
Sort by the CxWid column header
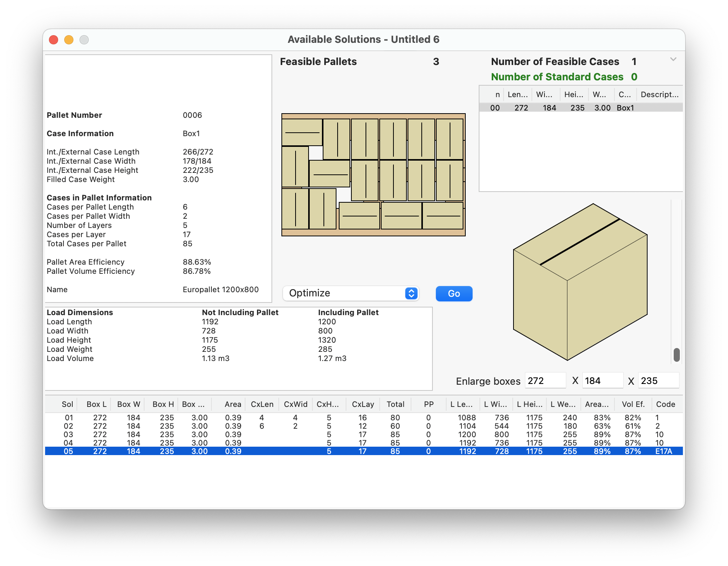point(296,404)
